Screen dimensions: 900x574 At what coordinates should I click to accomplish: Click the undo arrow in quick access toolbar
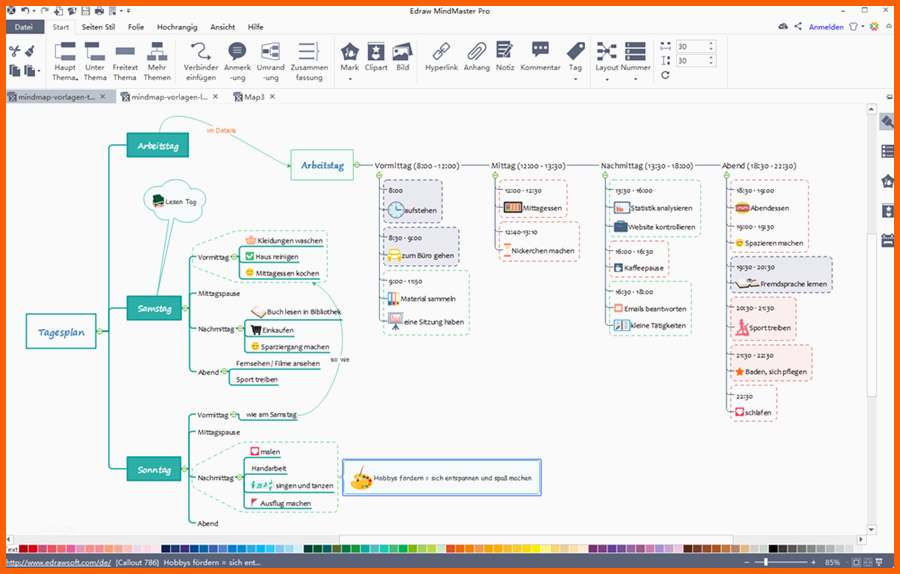pos(25,10)
